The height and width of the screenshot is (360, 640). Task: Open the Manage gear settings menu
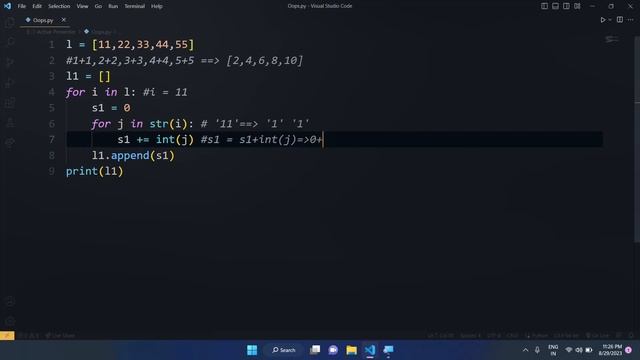click(10, 321)
